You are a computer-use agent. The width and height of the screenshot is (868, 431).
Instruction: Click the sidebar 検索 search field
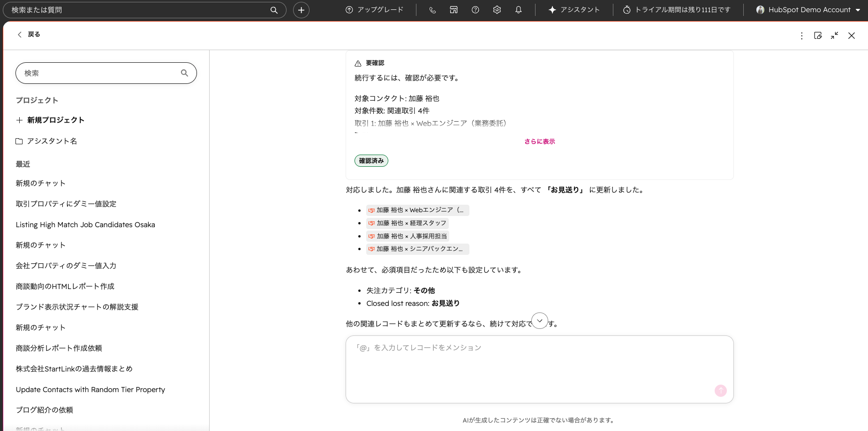point(106,73)
